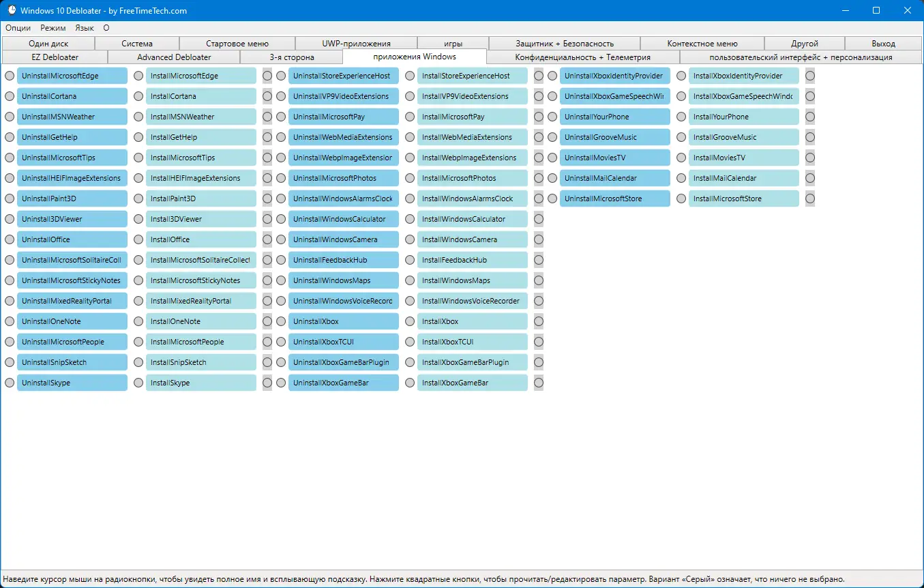Click the InstallWebMediaExtensions label

(x=473, y=137)
